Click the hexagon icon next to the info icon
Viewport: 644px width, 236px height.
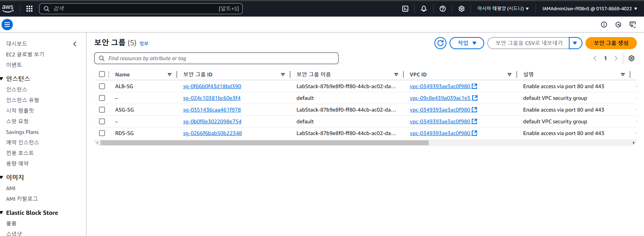(x=618, y=25)
